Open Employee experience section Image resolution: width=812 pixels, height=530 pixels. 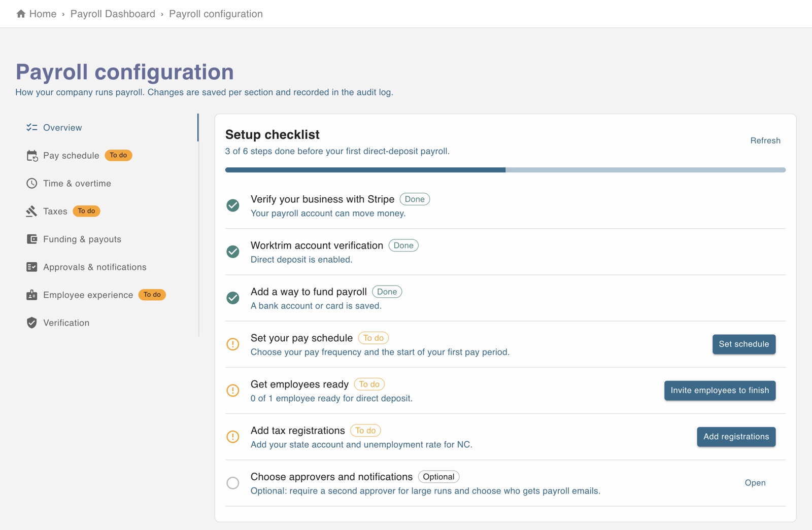(x=107, y=295)
